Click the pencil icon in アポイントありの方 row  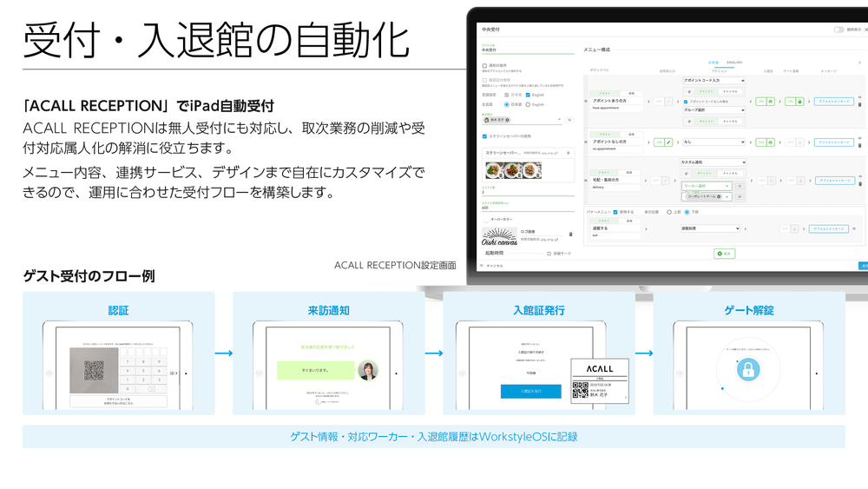[668, 102]
